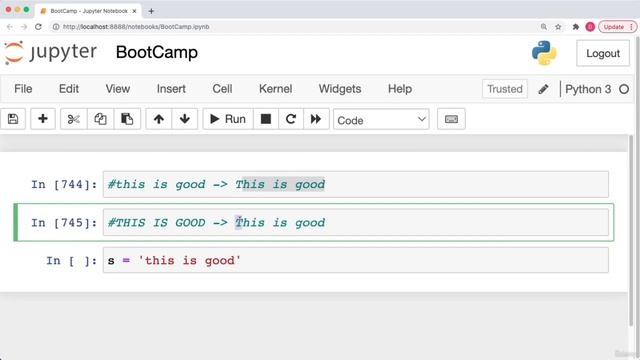This screenshot has width=640, height=360.
Task: Click the Python 3 kernel name
Action: tap(588, 89)
